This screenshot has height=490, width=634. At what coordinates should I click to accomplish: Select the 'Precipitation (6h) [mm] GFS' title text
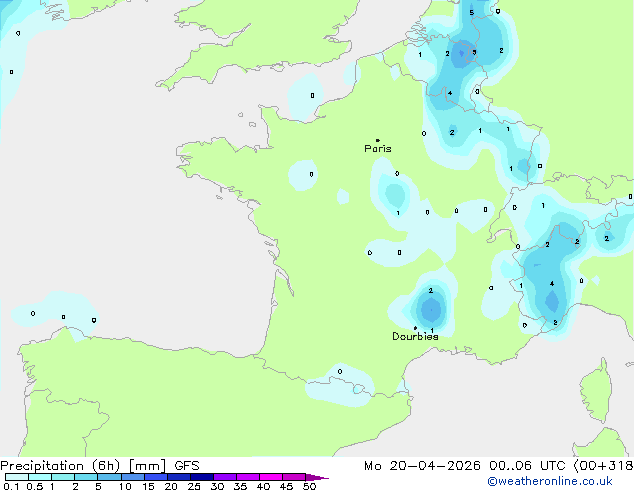click(x=100, y=466)
